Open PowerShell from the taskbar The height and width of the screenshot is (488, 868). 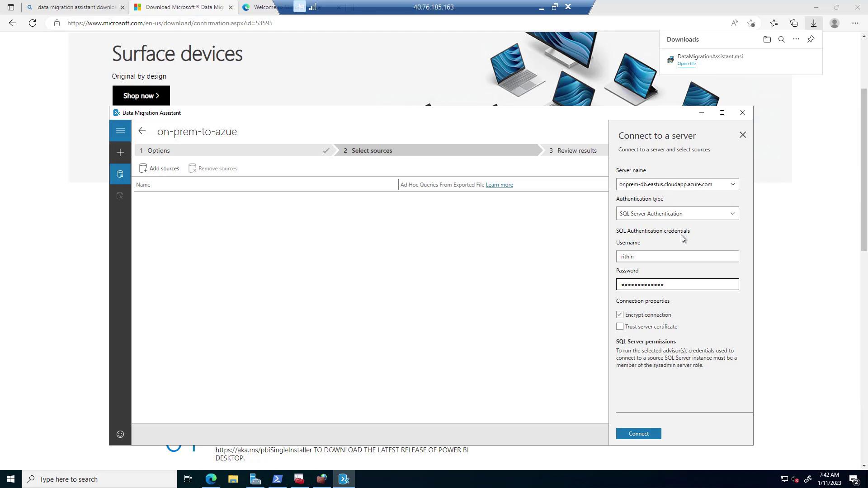coord(277,479)
